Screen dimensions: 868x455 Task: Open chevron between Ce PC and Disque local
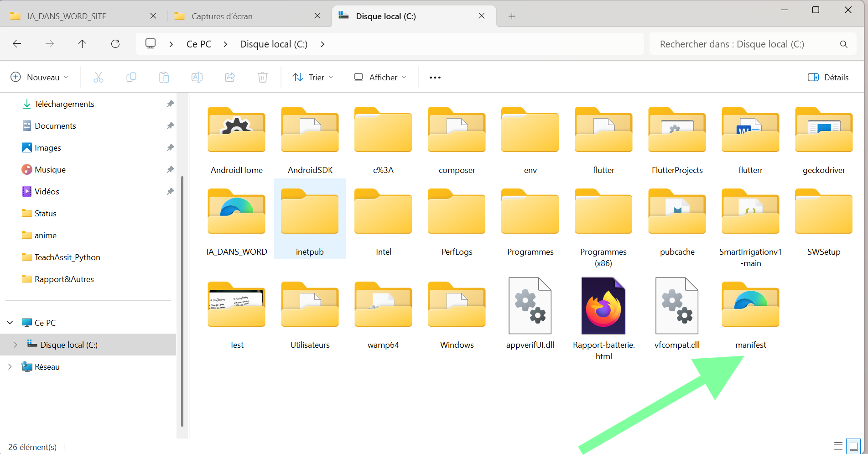coord(225,44)
